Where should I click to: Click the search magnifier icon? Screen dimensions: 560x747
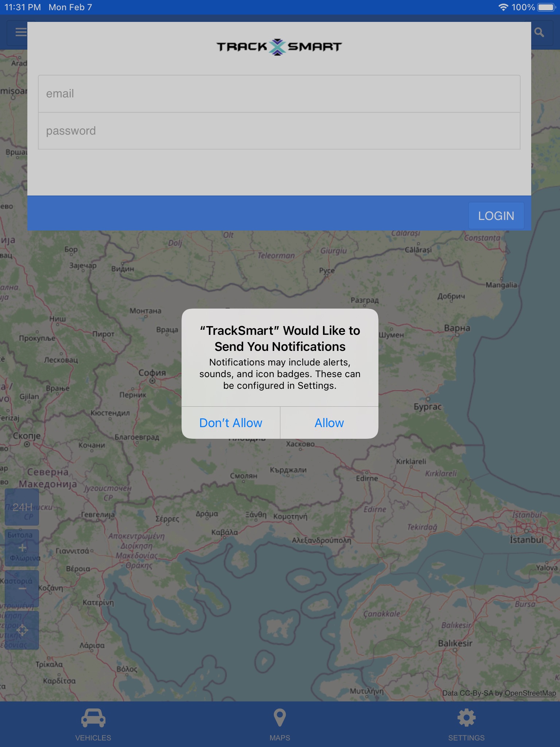tap(539, 32)
